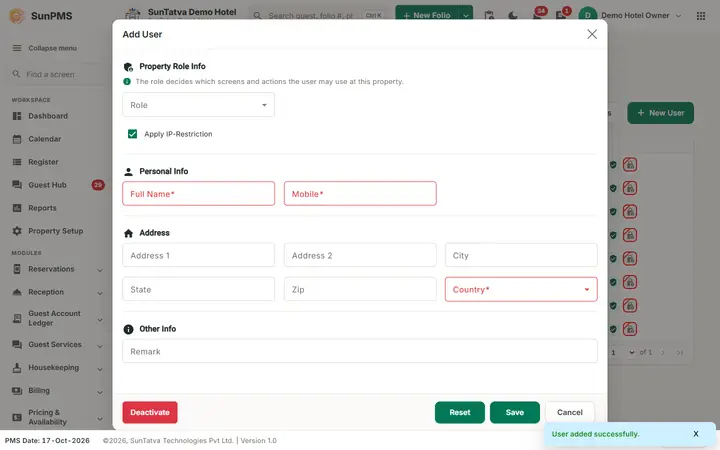The height and width of the screenshot is (450, 720).
Task: Open Calendar from sidebar
Action: 45,139
